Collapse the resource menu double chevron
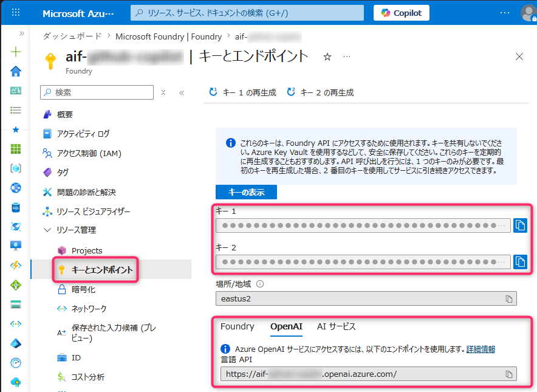 182,92
